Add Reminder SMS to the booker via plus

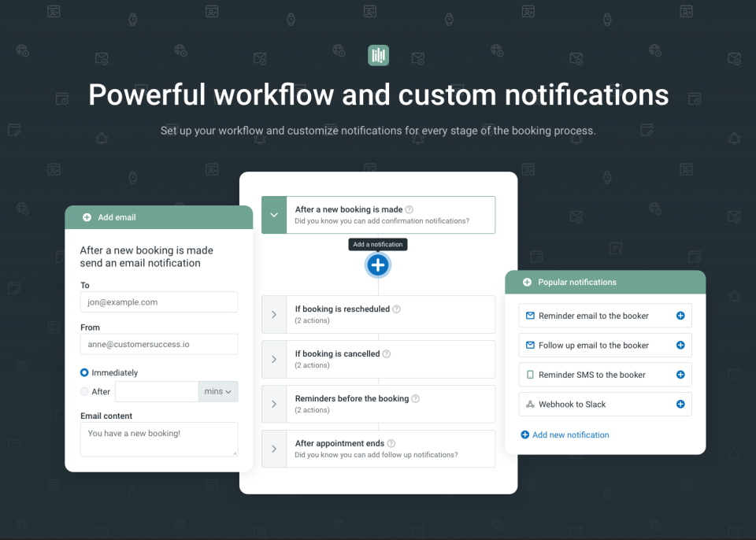click(x=680, y=375)
